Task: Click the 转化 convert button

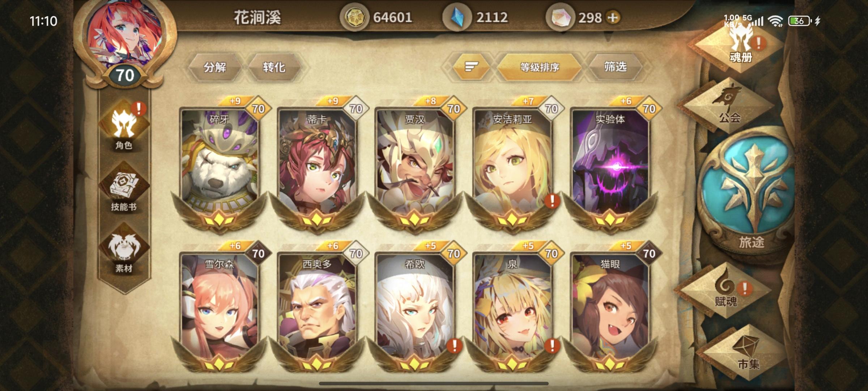Action: (x=274, y=67)
